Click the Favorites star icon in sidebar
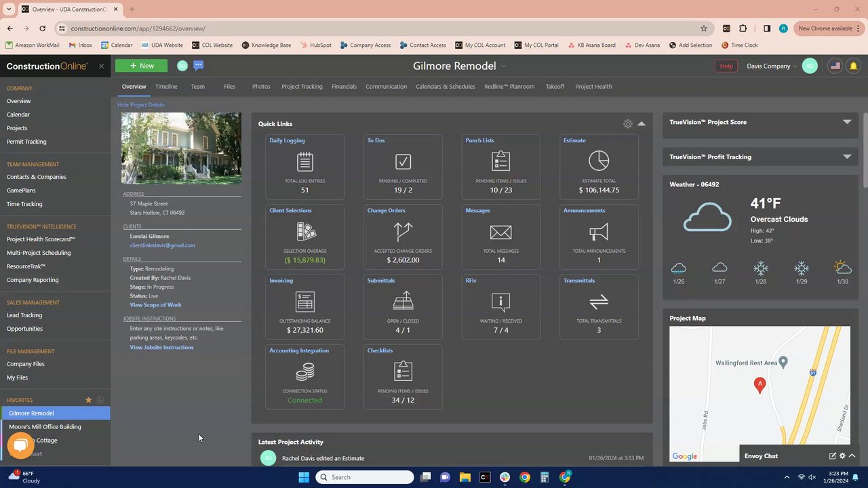The width and height of the screenshot is (868, 488). [88, 400]
